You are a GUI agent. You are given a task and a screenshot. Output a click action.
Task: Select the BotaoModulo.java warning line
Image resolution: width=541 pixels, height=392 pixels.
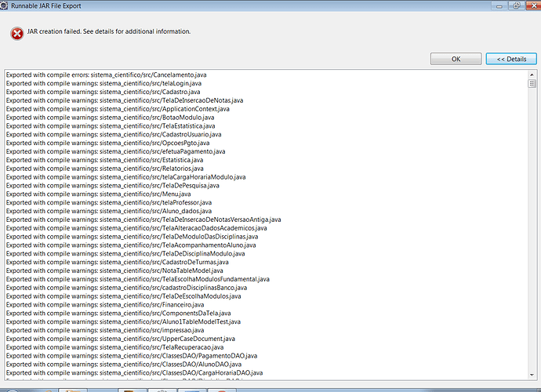110,118
